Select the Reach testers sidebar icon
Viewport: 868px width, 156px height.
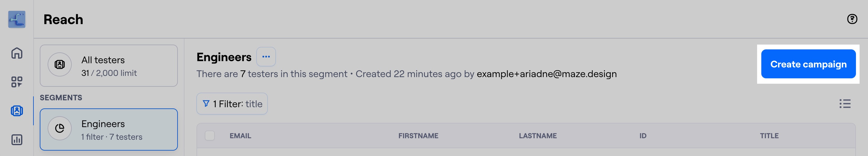(17, 111)
